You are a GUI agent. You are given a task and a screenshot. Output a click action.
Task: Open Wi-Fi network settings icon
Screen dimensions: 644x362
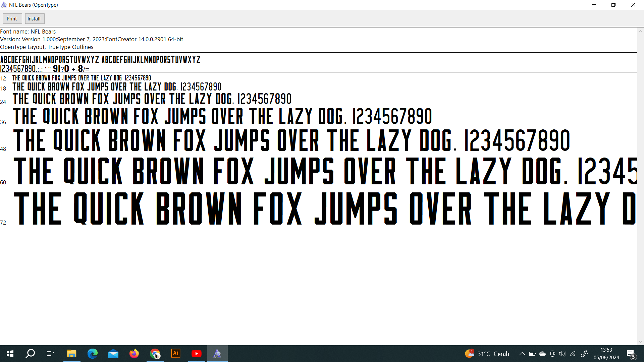click(573, 354)
